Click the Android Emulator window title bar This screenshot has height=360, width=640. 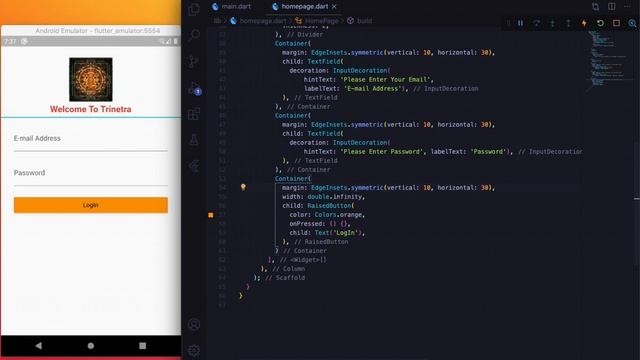[91, 31]
